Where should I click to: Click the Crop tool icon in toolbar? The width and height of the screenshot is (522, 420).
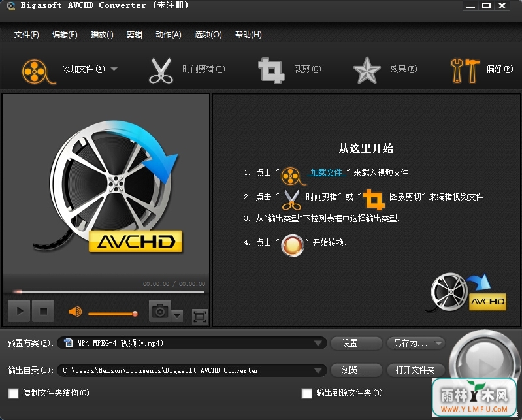tap(271, 71)
